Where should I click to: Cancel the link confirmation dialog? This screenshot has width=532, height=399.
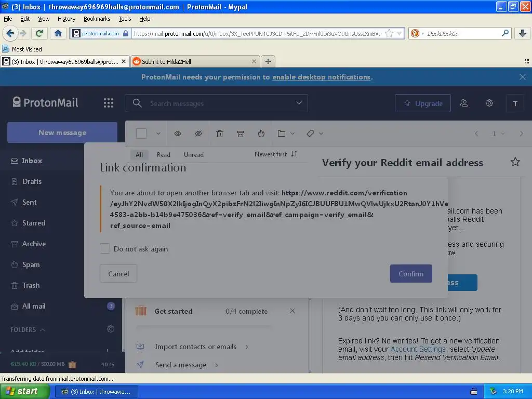118,273
